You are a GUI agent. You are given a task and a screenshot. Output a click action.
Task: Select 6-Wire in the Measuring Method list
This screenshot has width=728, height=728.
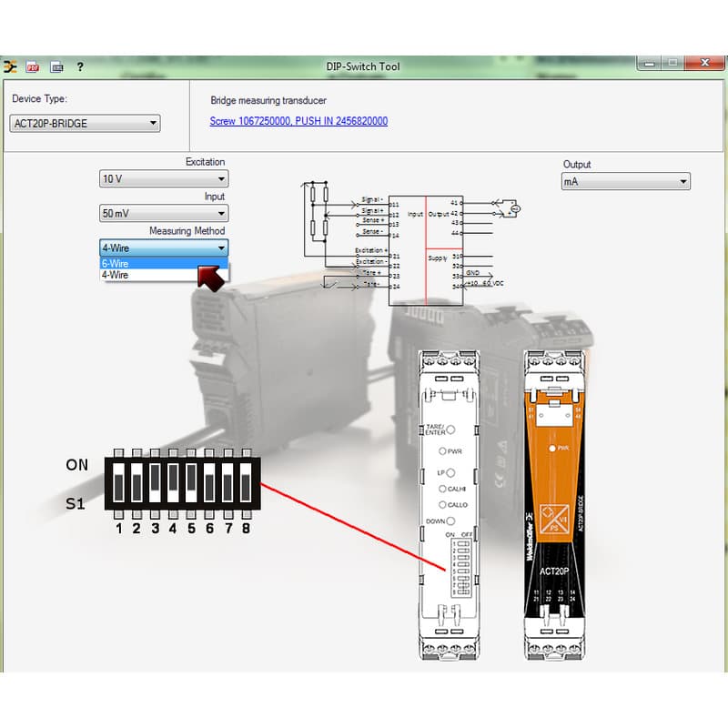[164, 263]
